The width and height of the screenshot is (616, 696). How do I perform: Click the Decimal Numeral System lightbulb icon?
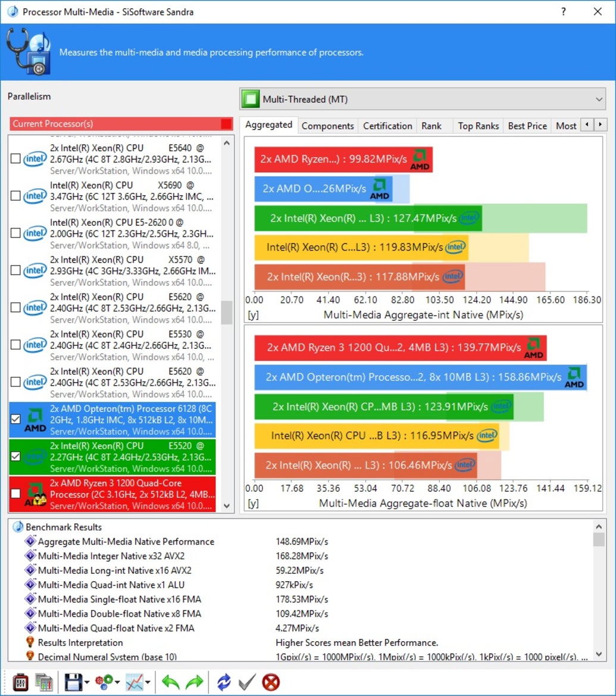(30, 656)
